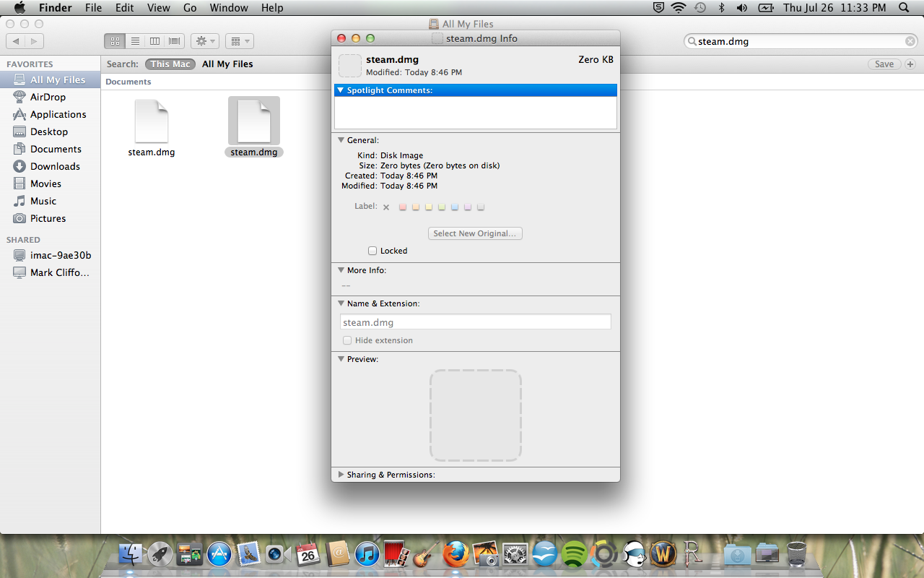Open Spotlight search in menu bar
This screenshot has height=578, width=924.
[904, 8]
